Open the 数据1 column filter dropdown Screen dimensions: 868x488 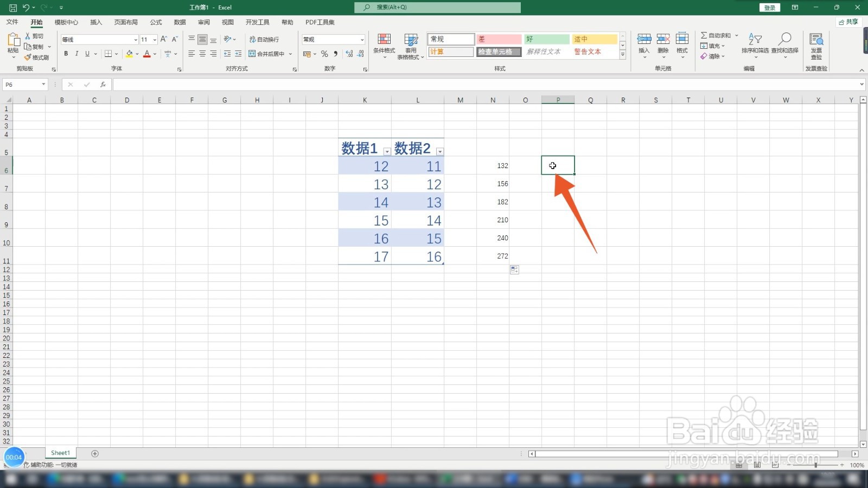(387, 152)
